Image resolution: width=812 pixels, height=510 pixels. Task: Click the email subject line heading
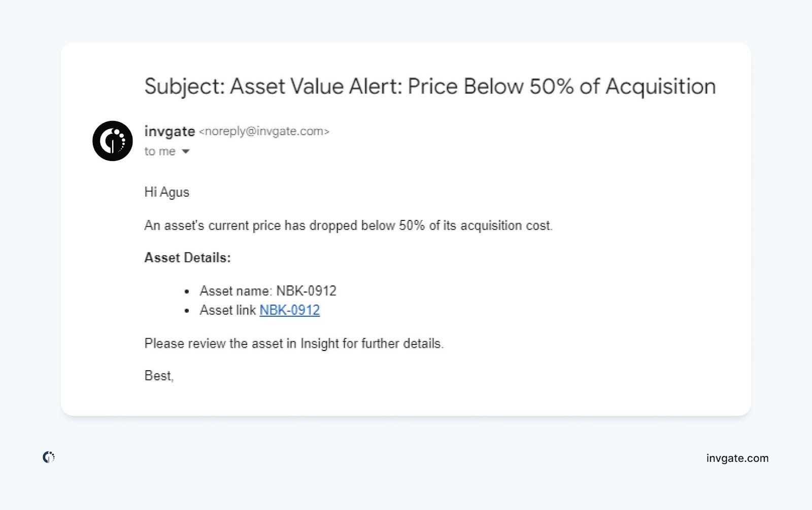429,86
